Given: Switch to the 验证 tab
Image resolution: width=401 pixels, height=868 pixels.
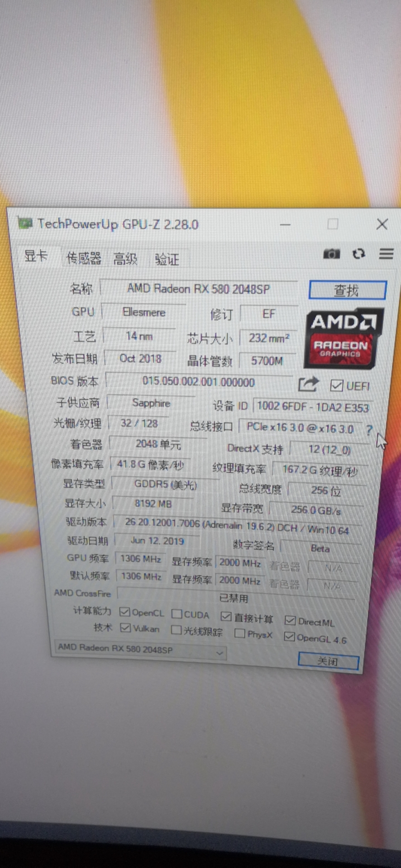Looking at the screenshot, I should click(x=167, y=259).
